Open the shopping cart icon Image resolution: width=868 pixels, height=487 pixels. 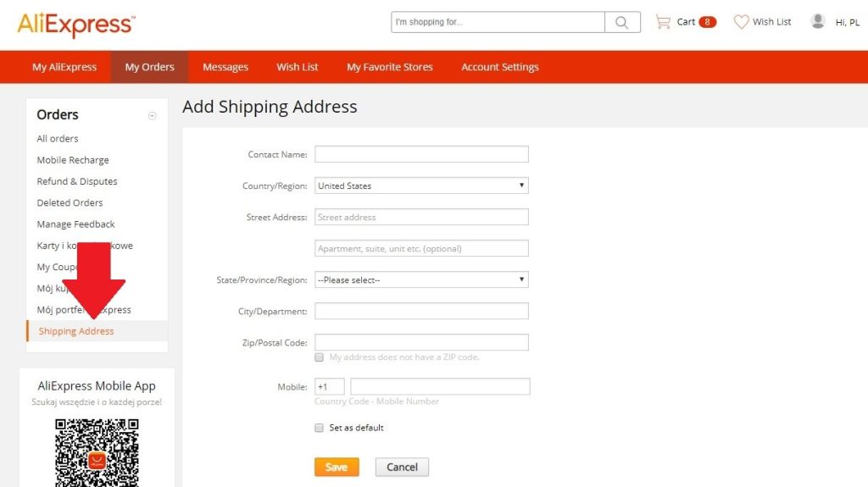coord(663,22)
